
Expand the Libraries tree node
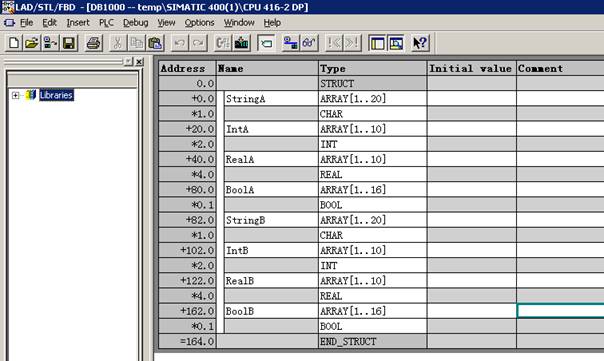tap(15, 95)
